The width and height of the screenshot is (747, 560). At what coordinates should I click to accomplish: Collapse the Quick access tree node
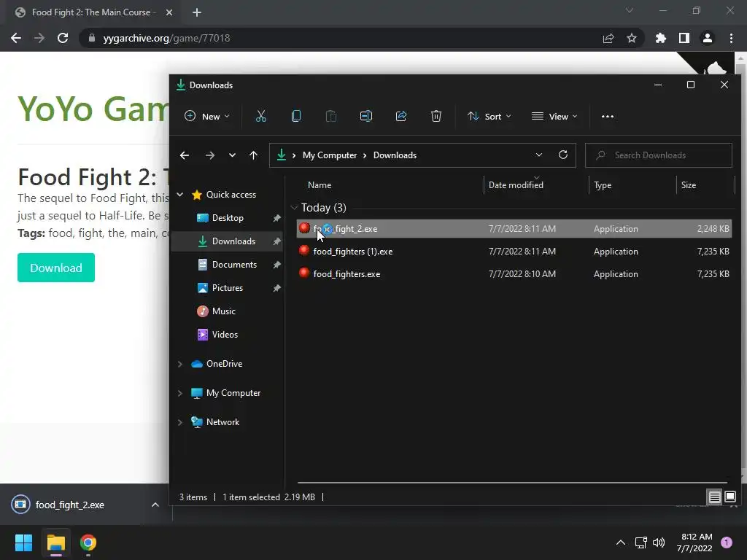coord(180,194)
